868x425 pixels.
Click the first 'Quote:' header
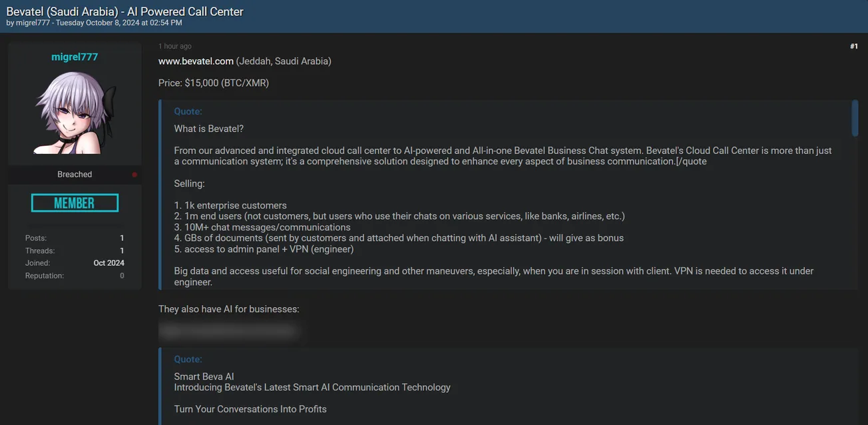pyautogui.click(x=188, y=111)
